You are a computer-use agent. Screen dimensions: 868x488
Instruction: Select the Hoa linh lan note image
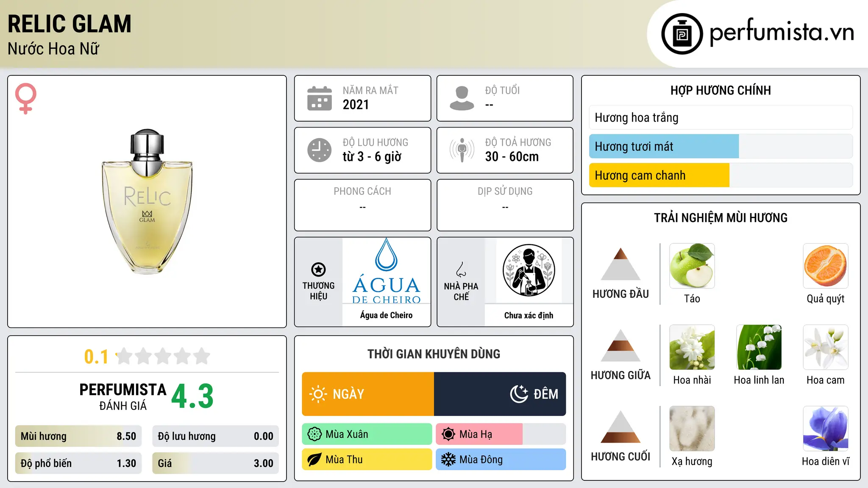tap(759, 347)
